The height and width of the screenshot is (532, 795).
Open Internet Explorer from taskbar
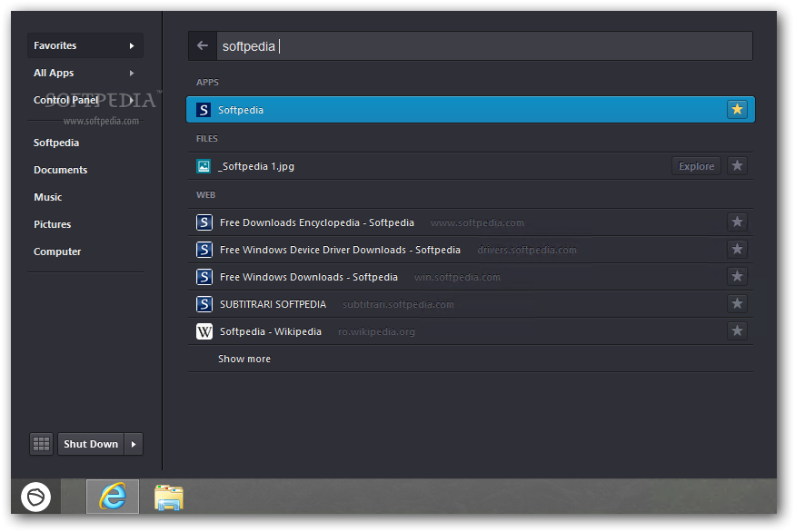point(113,497)
